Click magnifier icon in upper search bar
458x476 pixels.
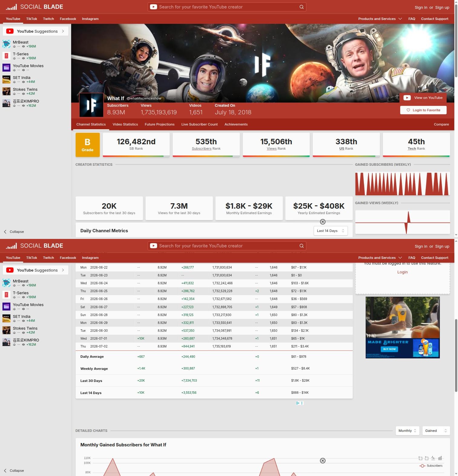click(301, 7)
